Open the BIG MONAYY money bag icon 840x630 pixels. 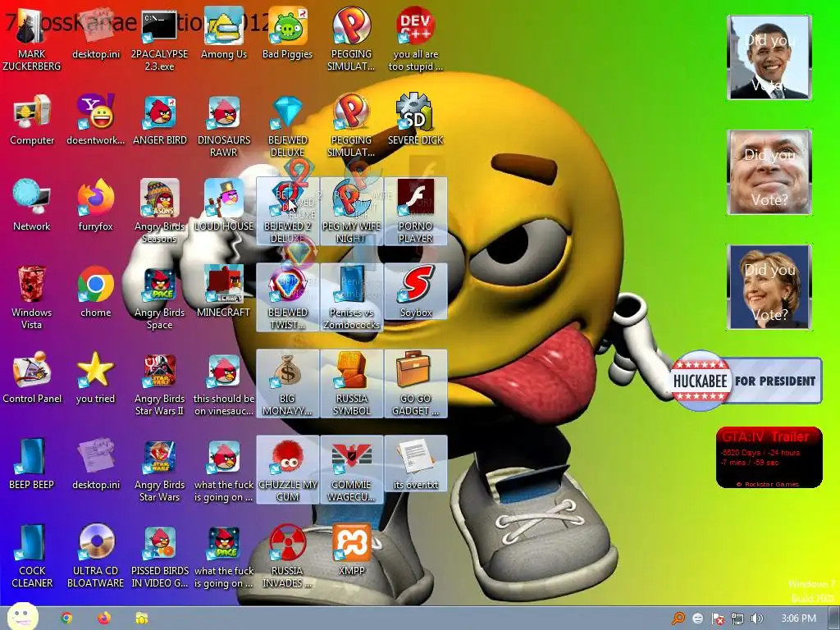287,384
